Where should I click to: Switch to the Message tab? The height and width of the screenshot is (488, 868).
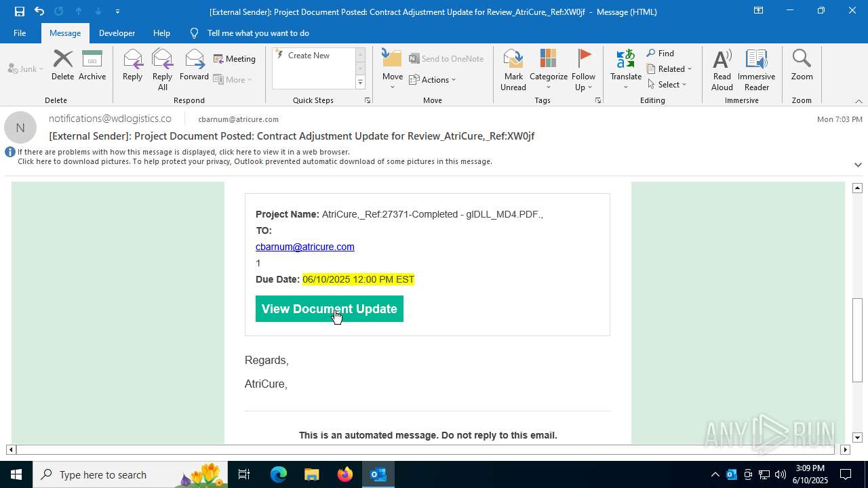click(65, 33)
